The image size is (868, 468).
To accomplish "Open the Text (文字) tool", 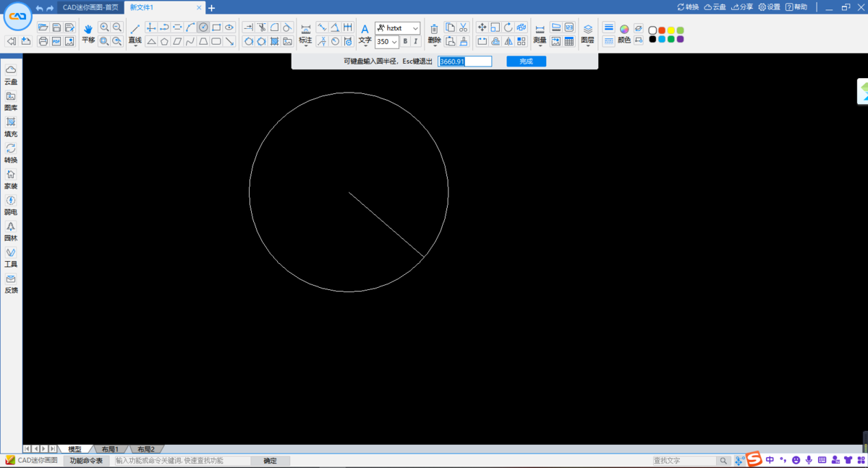I will point(365,29).
